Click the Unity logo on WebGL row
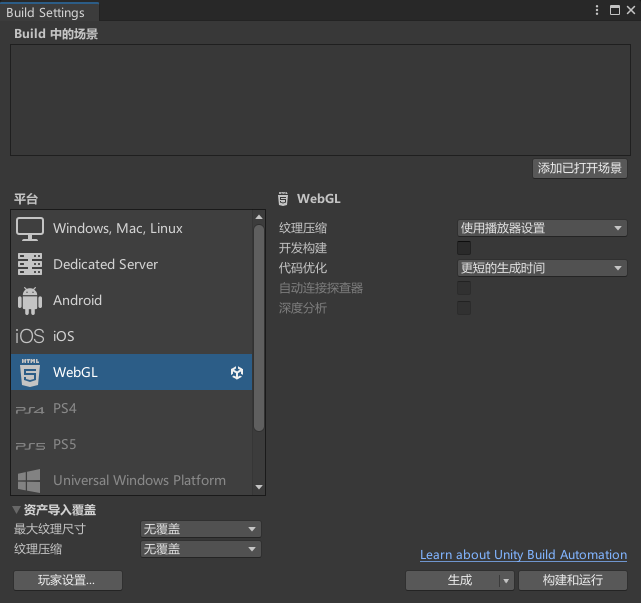This screenshot has width=641, height=603. 237,372
